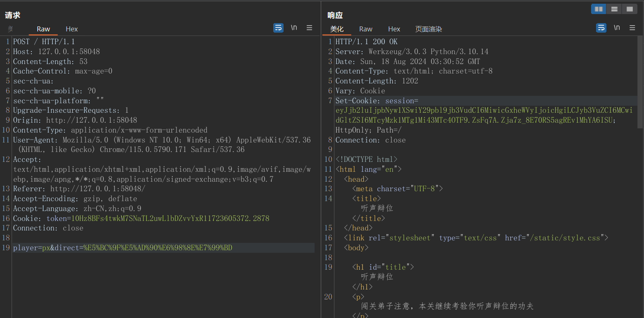Click the Upgrade-Insecure-Requests: 1 line
644x318 pixels.
point(71,110)
